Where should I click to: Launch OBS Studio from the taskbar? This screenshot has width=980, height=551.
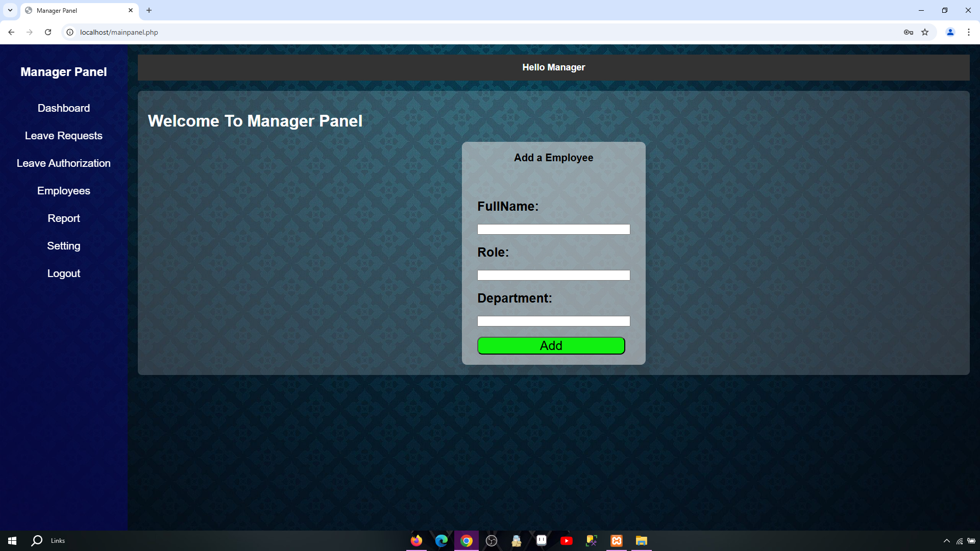point(491,540)
